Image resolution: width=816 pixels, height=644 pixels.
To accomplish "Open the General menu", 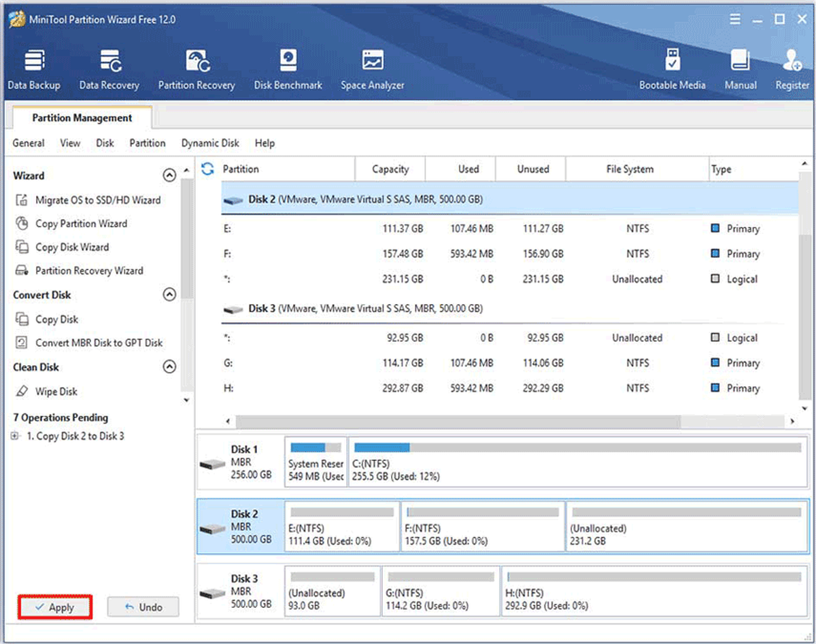I will coord(29,143).
